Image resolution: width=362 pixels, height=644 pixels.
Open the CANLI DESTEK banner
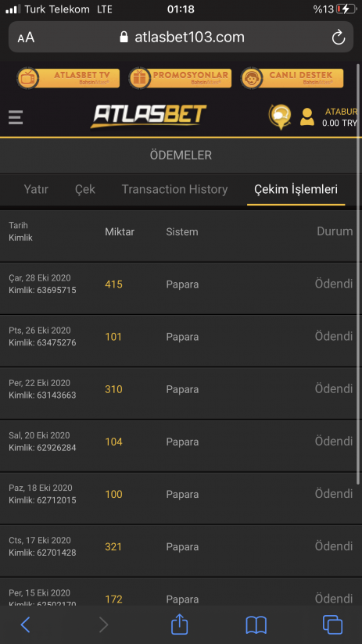coord(292,78)
